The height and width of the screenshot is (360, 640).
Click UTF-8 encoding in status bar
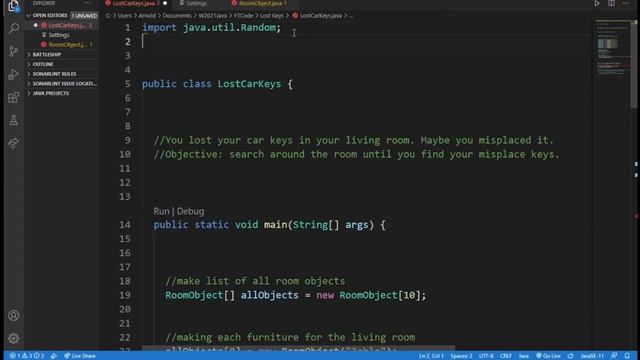click(486, 356)
